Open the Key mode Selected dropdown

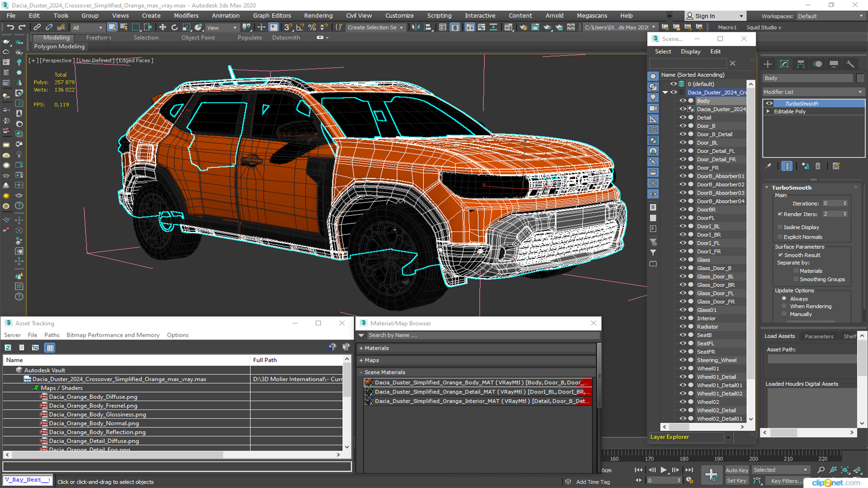(781, 470)
